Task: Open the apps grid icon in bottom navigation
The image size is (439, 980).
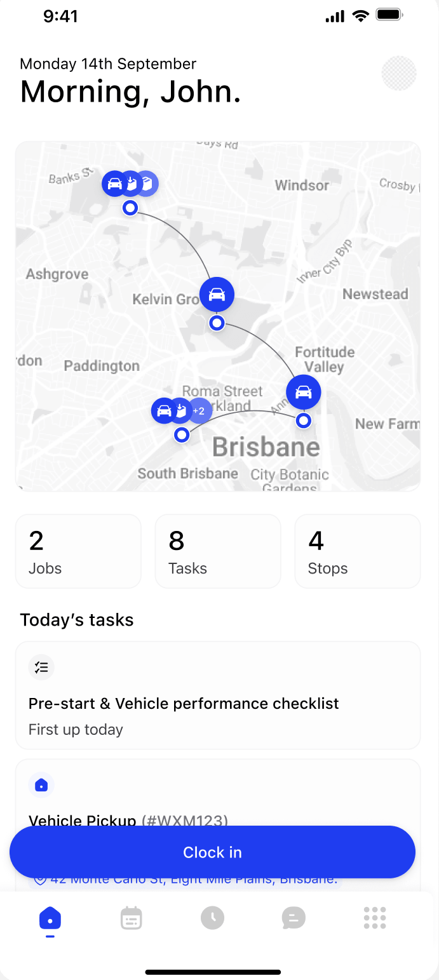Action: point(375,918)
